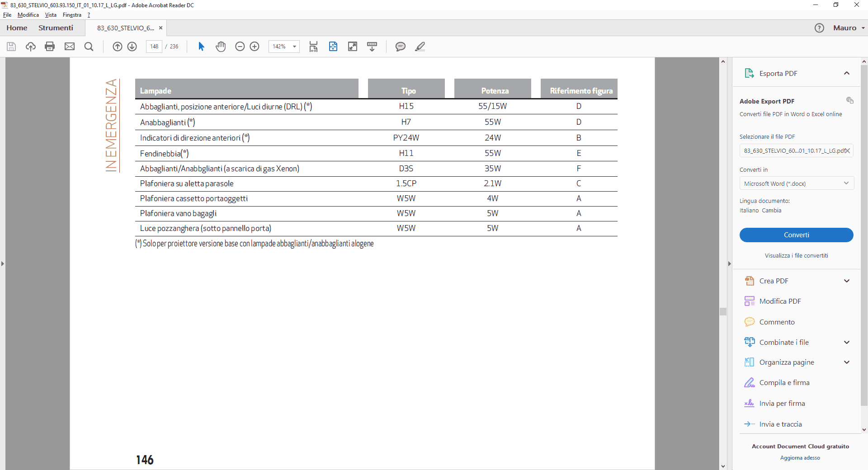This screenshot has height=470, width=868.
Task: Click the Print file icon
Action: pyautogui.click(x=50, y=47)
